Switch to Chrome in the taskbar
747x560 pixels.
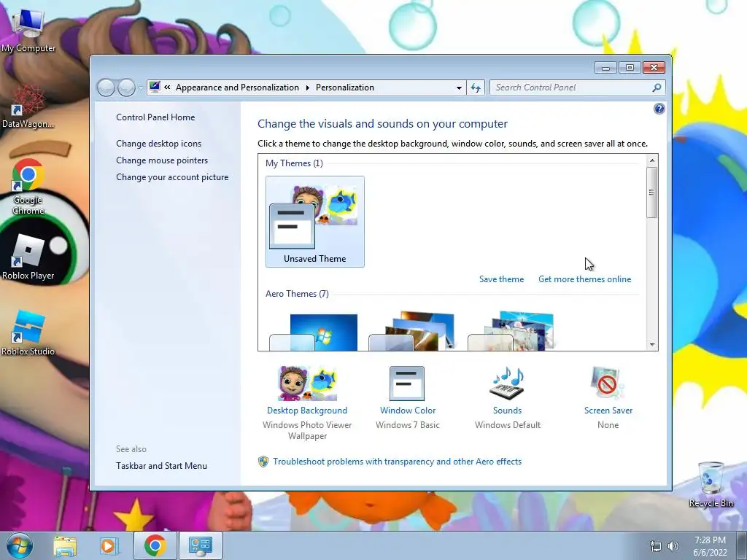click(x=155, y=545)
